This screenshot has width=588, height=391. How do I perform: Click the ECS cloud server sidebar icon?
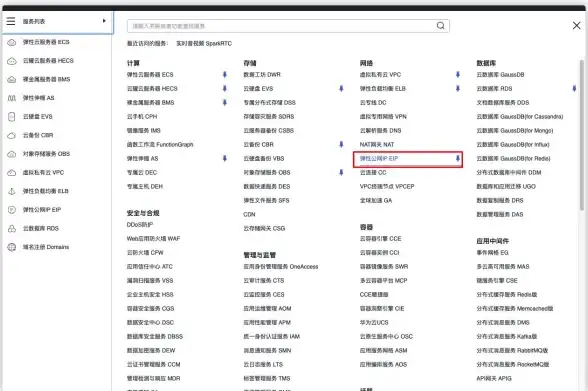(x=12, y=42)
